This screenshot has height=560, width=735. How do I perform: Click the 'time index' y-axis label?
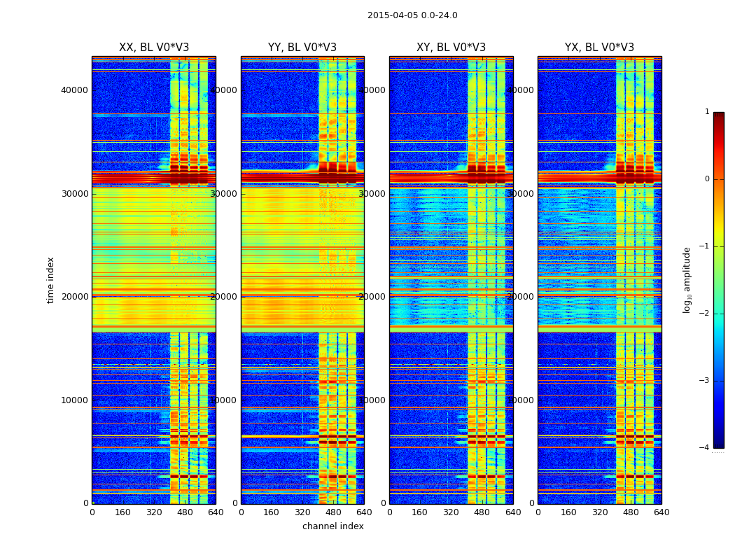coord(50,280)
